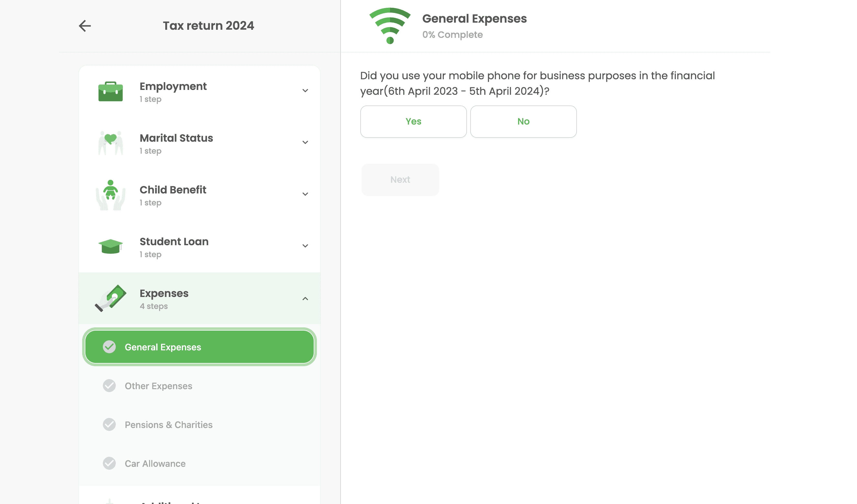The image size is (857, 504).
Task: Collapse the Expenses section chevron
Action: click(305, 299)
